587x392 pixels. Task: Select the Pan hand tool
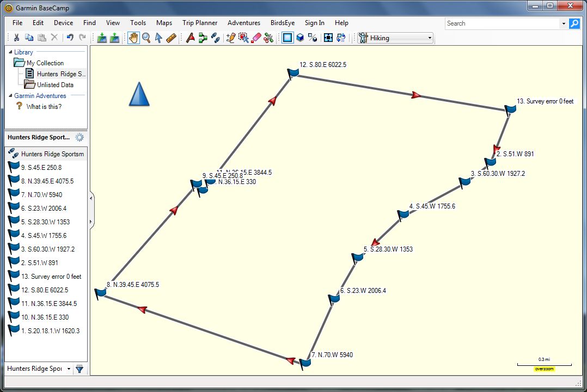pyautogui.click(x=133, y=38)
